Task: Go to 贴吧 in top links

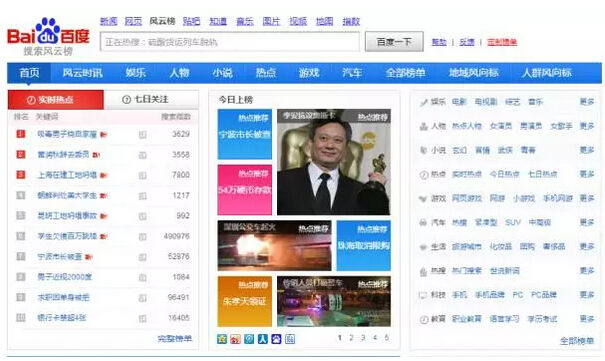Action: (191, 21)
